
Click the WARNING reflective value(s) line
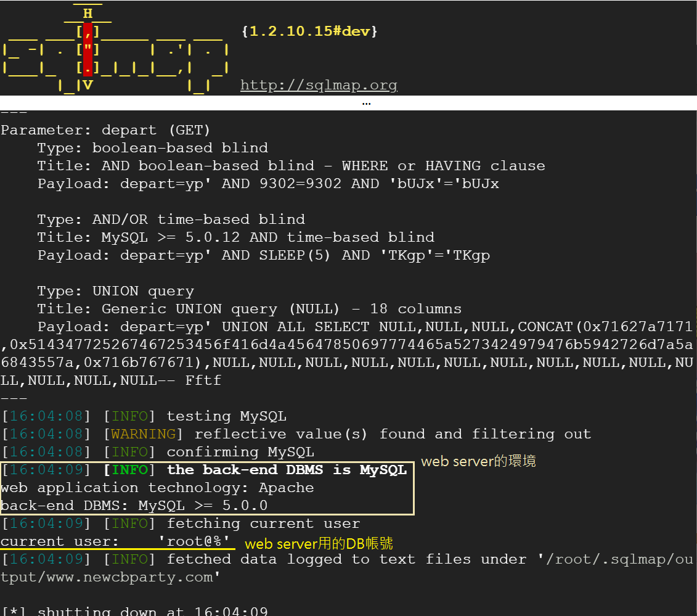click(x=296, y=434)
